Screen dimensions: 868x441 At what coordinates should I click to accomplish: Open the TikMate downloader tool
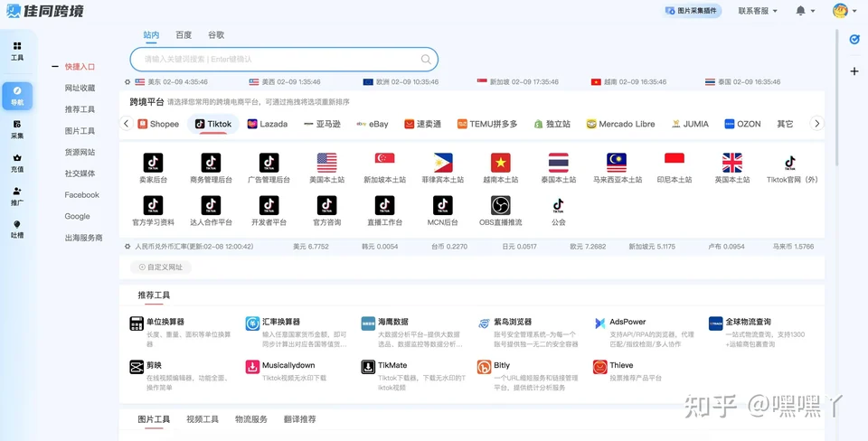(x=413, y=375)
